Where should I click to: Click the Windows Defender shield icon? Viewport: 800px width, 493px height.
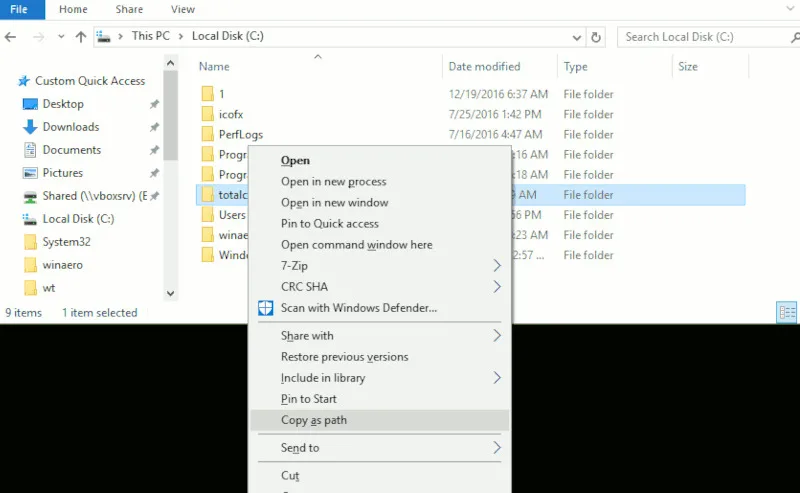pyautogui.click(x=265, y=308)
